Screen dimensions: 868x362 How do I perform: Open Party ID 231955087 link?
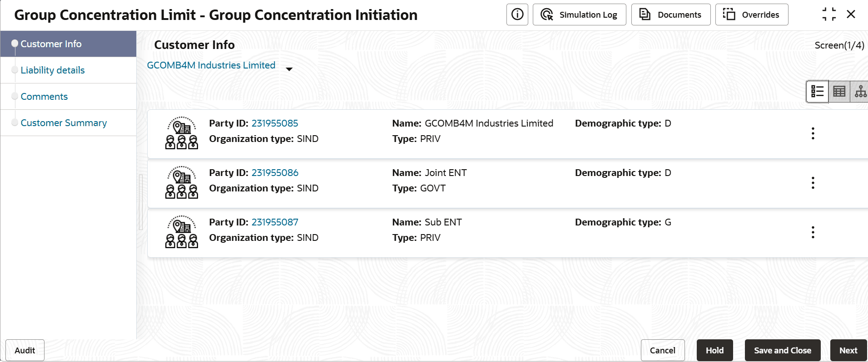(x=275, y=222)
